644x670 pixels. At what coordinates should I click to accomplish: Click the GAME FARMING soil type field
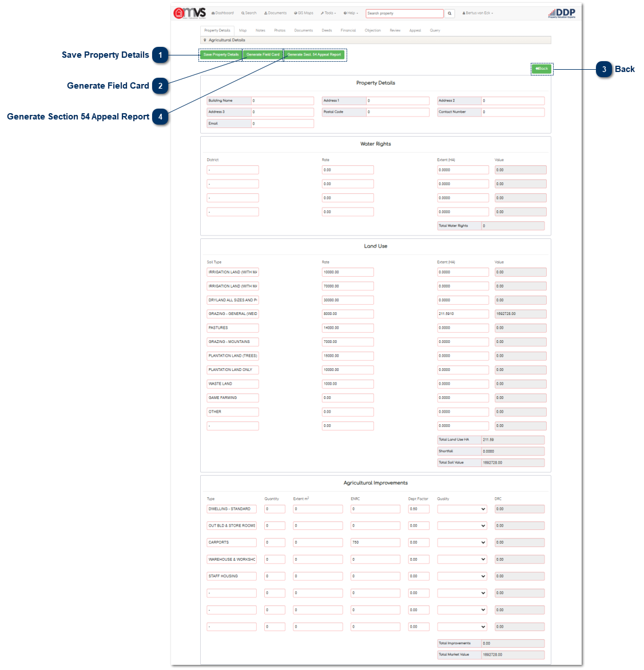[233, 398]
